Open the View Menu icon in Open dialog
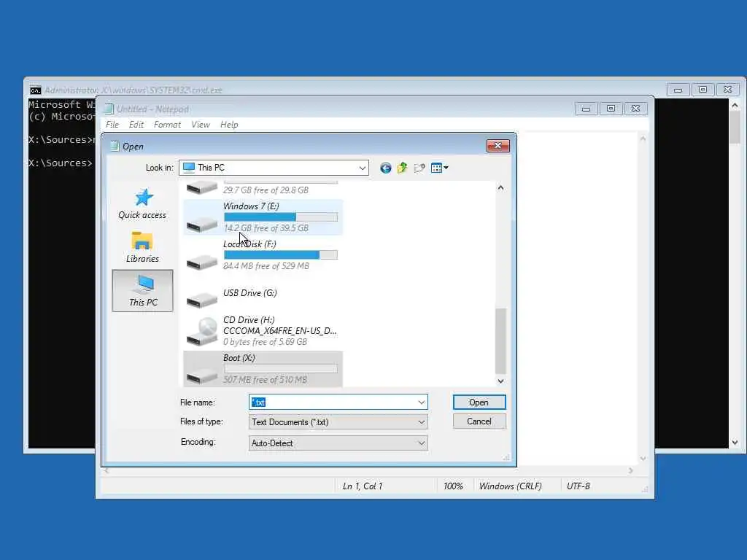This screenshot has width=747, height=560. pos(436,168)
